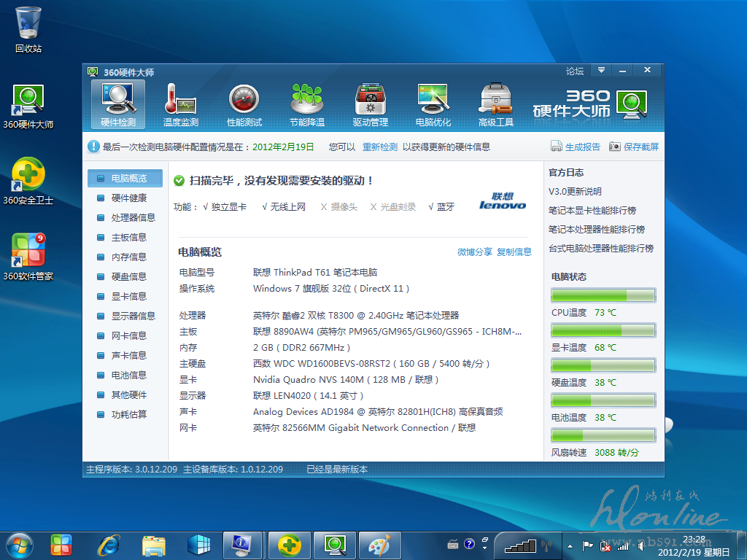747x560 pixels.
Task: Click the 驱动管理 driver management icon
Action: tap(370, 104)
